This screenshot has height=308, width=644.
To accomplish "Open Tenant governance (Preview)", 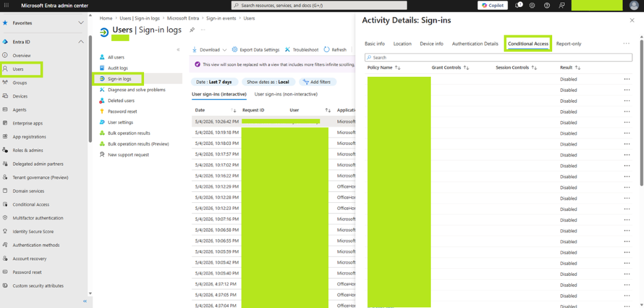I will coord(40,178).
